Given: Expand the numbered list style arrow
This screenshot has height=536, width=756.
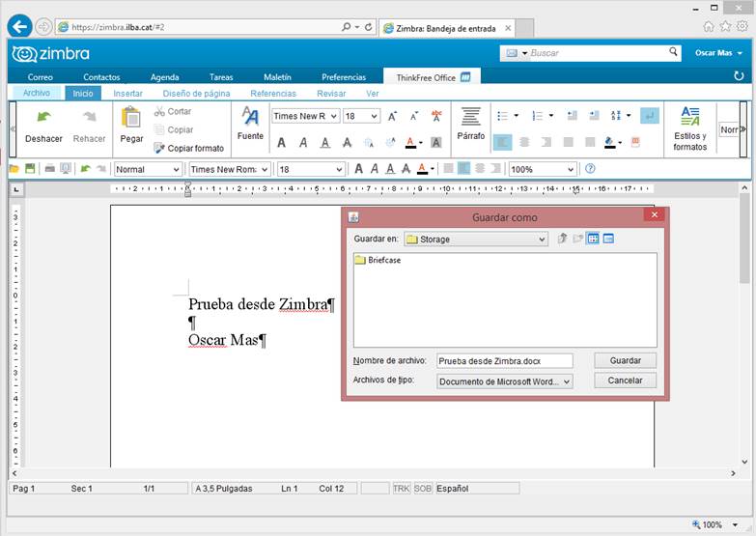Looking at the screenshot, I should point(551,116).
